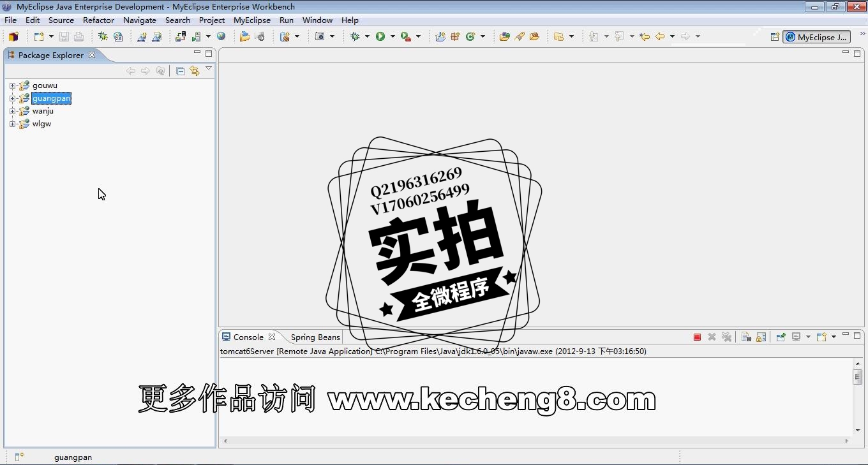
Task: Expand the guangpan project node
Action: [x=12, y=98]
